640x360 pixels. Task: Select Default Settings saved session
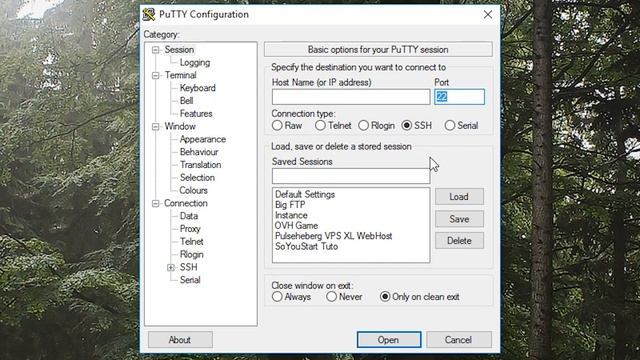[305, 194]
